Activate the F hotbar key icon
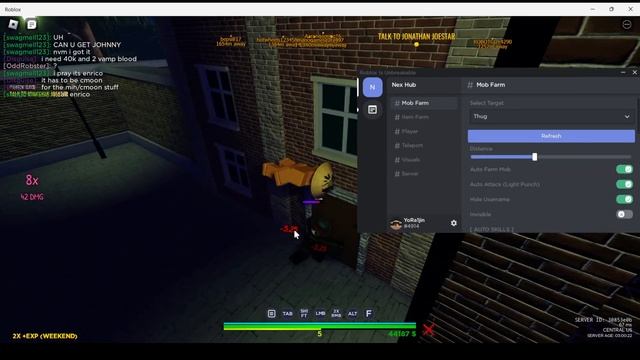 click(x=369, y=313)
